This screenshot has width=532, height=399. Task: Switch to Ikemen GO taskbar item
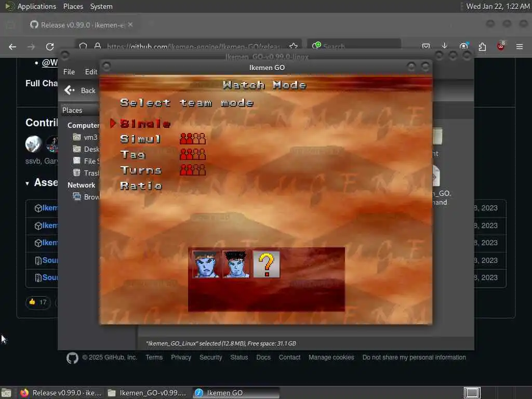236,393
